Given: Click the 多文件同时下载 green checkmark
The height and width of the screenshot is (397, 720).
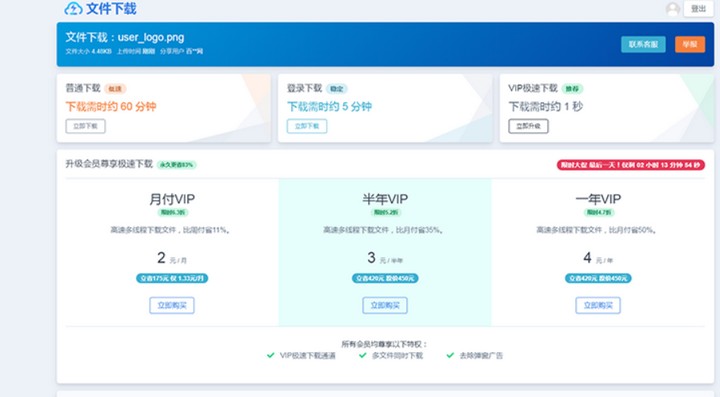Looking at the screenshot, I should [x=362, y=355].
